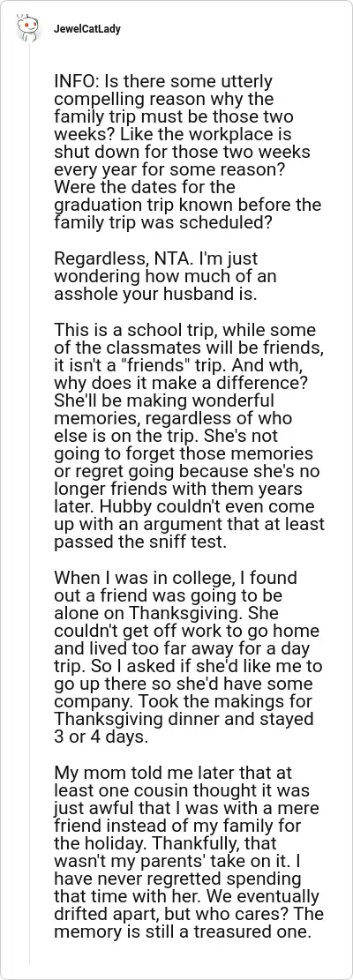This screenshot has width=353, height=980.
Task: Click the word "INFO:" at the comment start
Action: pos(71,81)
